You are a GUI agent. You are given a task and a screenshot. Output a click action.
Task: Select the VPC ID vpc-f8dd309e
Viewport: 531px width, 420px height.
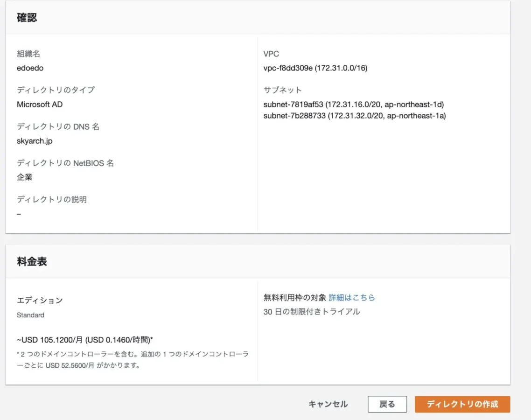[287, 68]
